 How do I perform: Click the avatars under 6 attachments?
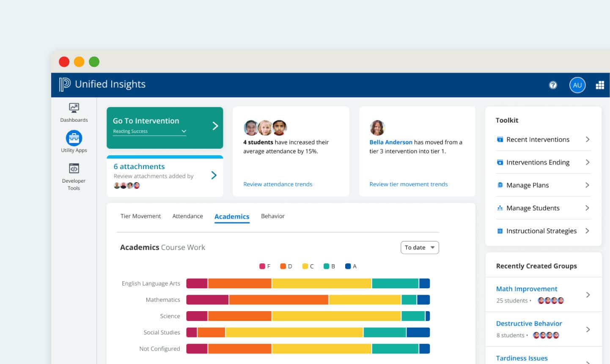[127, 185]
